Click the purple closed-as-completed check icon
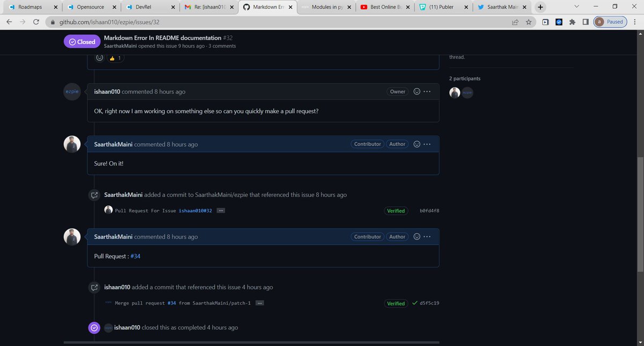The width and height of the screenshot is (644, 346). [x=94, y=327]
